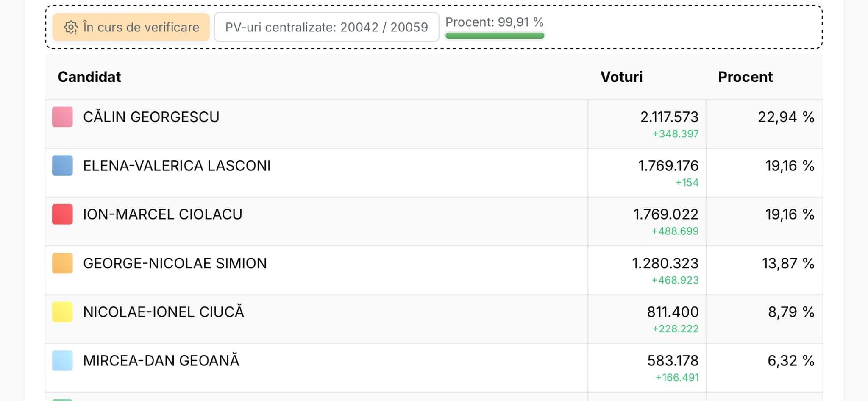Click the +348.397 vote increase figure

[676, 134]
